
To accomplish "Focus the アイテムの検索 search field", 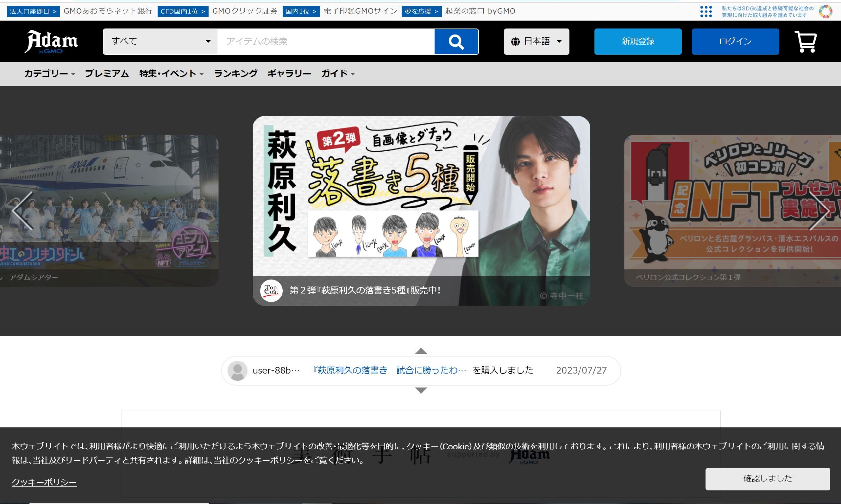I will pos(326,41).
